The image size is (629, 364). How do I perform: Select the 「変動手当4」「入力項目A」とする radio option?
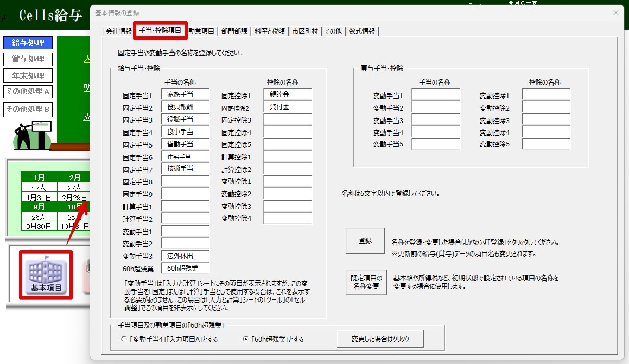point(124,340)
